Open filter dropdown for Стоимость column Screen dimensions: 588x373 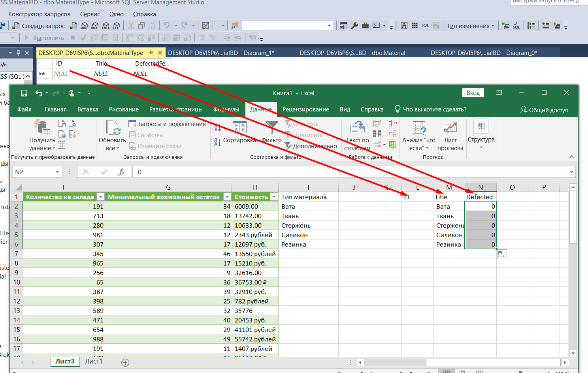(274, 197)
